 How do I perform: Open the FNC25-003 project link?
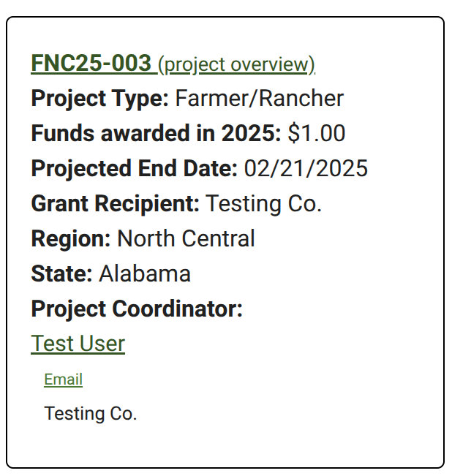click(91, 64)
